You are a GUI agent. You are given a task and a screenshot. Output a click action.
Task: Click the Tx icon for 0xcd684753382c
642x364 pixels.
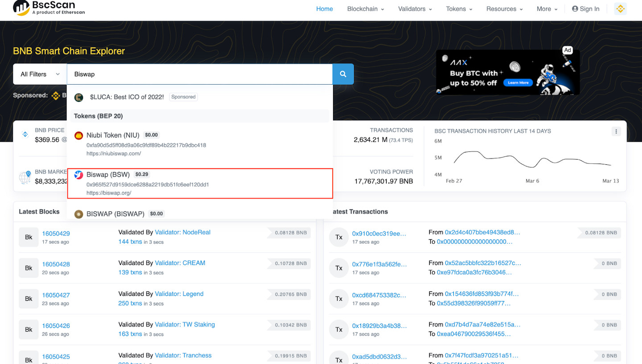(339, 299)
